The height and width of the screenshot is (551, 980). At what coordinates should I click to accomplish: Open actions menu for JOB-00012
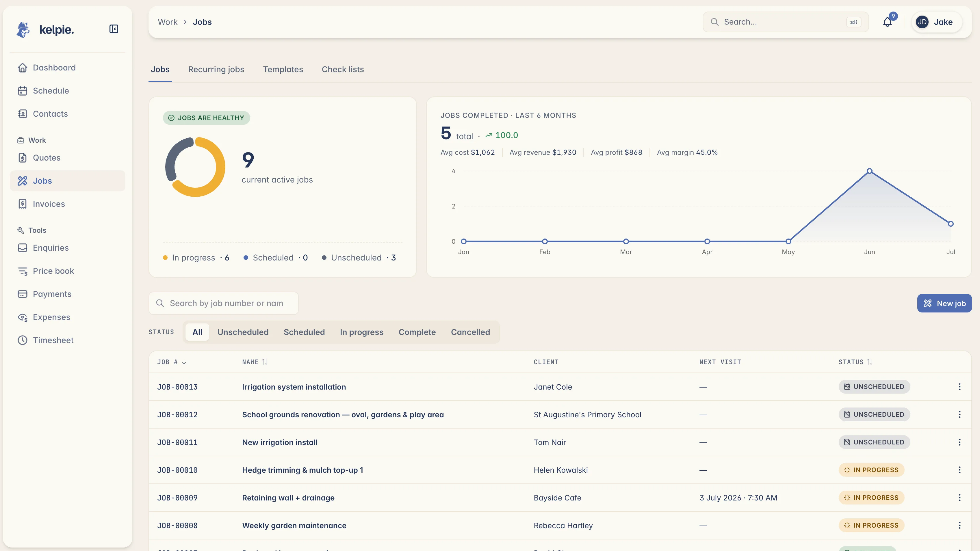pyautogui.click(x=960, y=414)
